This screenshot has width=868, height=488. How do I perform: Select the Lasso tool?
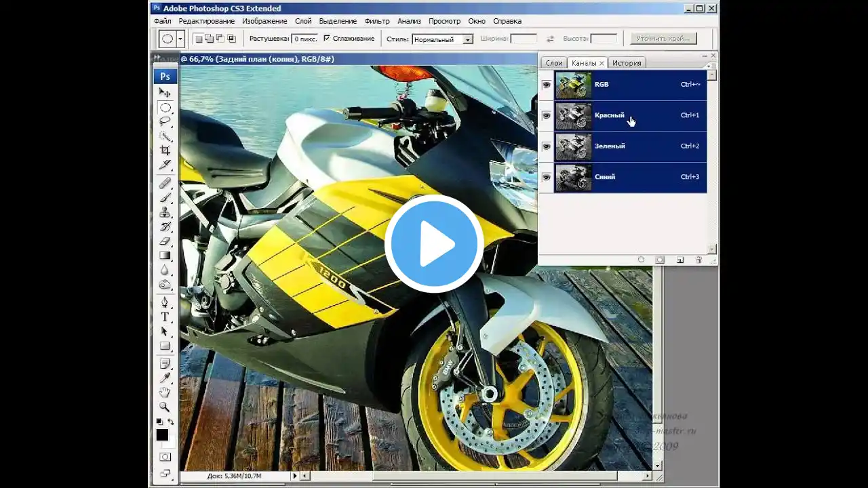coord(165,122)
